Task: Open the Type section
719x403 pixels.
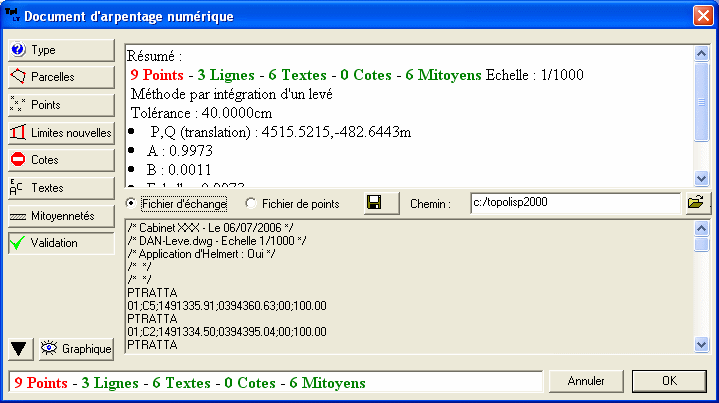Action: [60, 49]
